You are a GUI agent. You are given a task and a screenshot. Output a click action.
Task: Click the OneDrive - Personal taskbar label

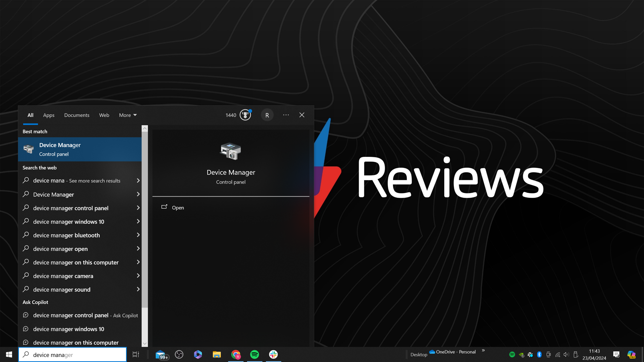click(456, 352)
